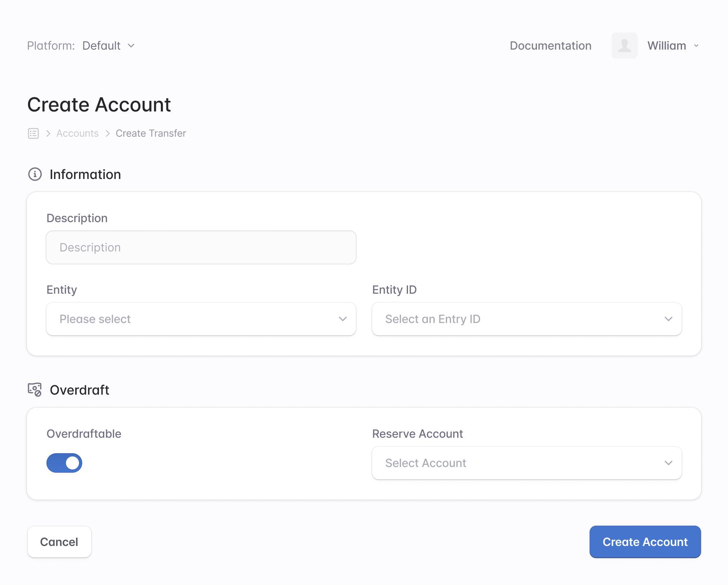Click the small arrow next to William

click(696, 46)
